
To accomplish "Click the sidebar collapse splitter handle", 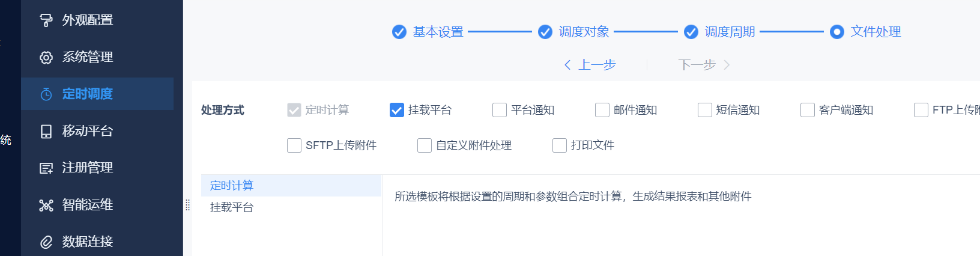I will click(187, 205).
